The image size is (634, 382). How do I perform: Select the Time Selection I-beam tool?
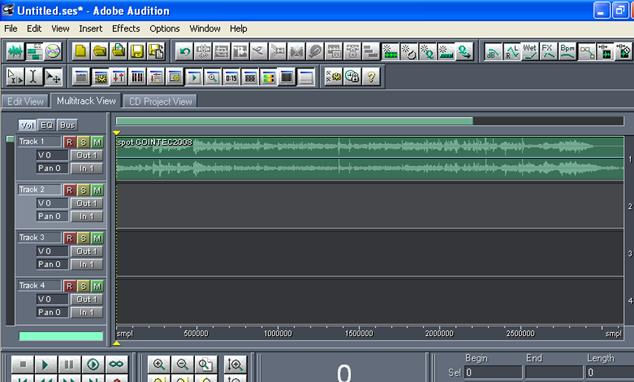[x=34, y=76]
